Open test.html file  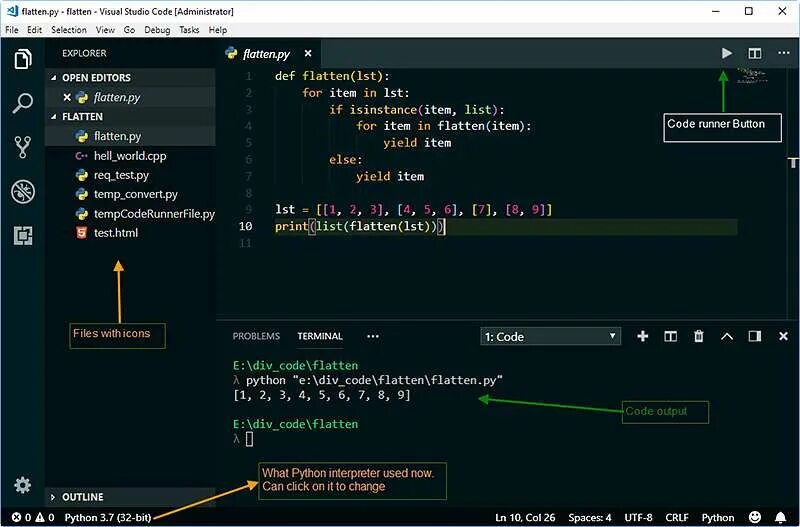[131, 233]
